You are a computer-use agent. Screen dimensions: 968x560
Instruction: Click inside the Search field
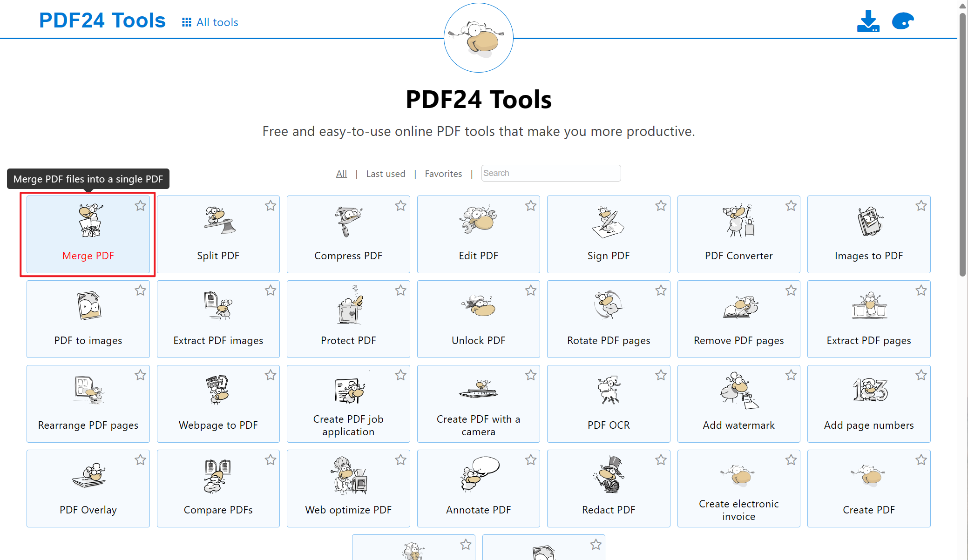[x=551, y=173]
